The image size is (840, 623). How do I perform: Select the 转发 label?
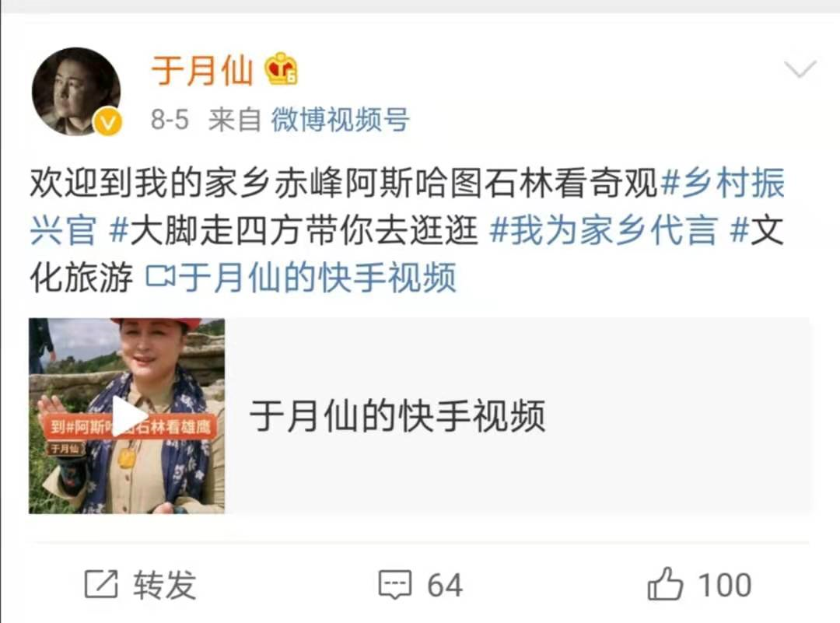tap(165, 584)
